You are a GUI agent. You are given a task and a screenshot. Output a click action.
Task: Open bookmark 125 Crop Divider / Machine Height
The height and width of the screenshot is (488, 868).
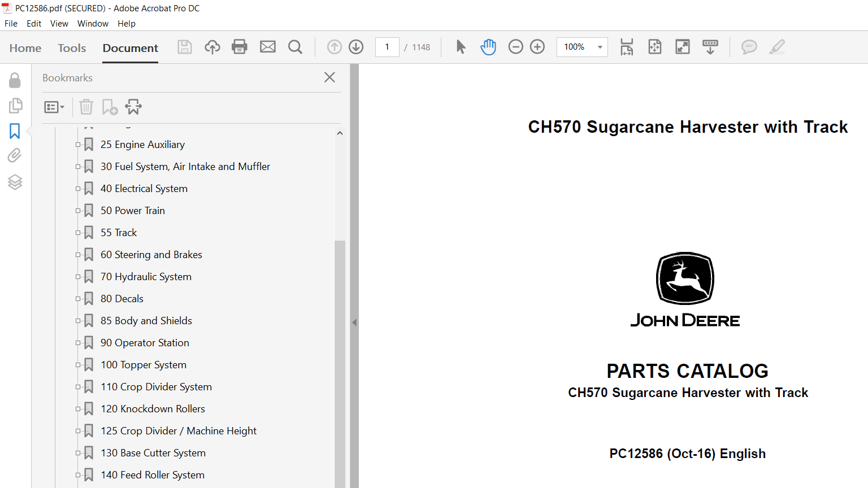coord(179,431)
